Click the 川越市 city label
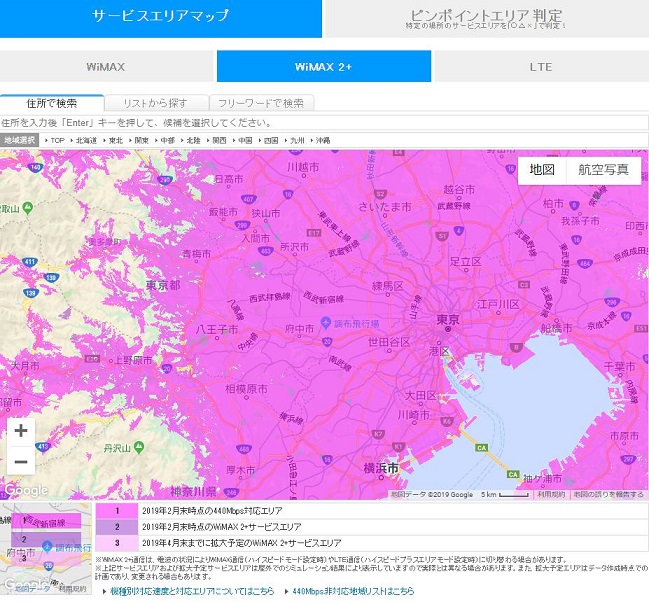The height and width of the screenshot is (602, 649). coord(303,167)
